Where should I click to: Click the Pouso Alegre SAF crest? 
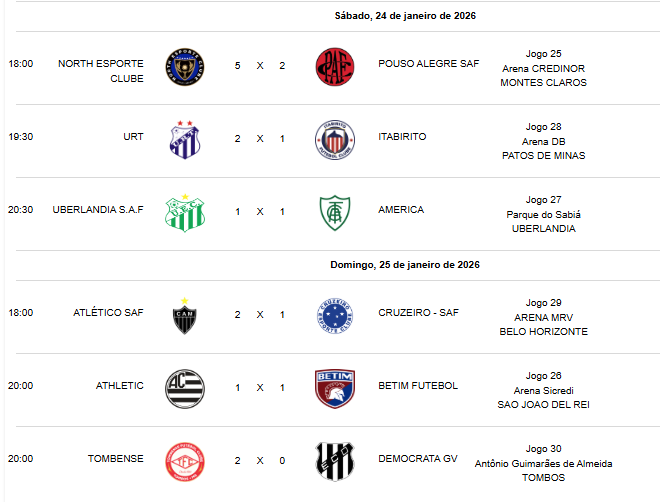[334, 65]
